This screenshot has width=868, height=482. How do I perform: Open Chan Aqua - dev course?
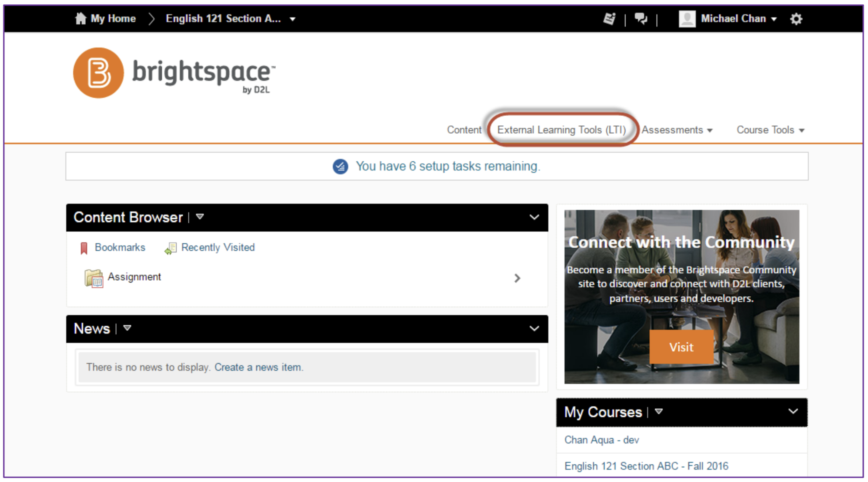[602, 440]
